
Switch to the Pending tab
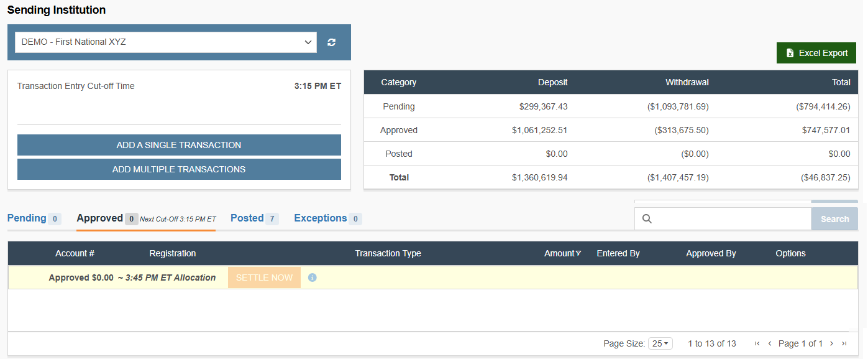pos(34,218)
